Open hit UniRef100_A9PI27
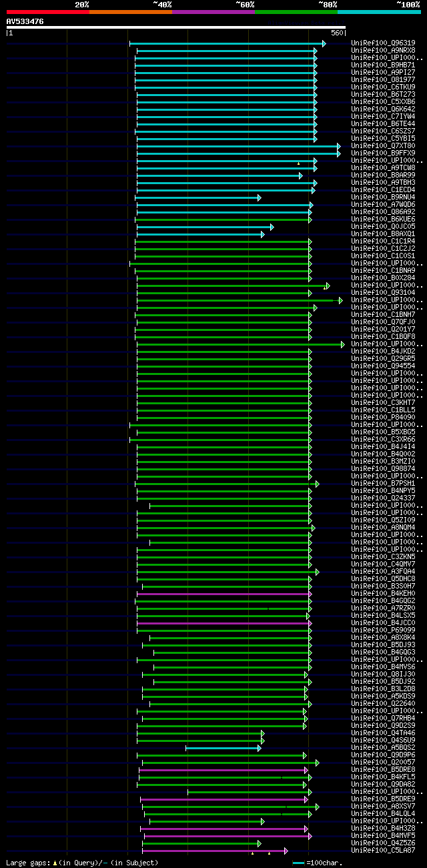Image resolution: width=427 pixels, height=868 pixels. point(383,73)
